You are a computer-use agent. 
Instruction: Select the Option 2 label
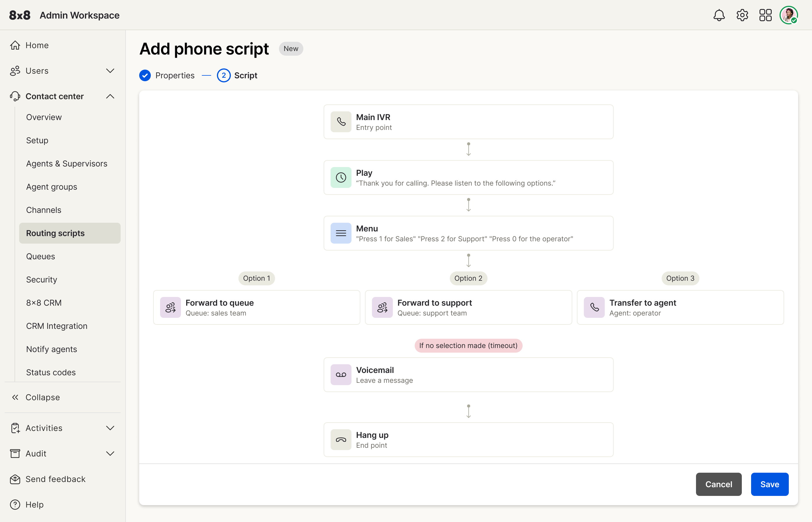pos(468,278)
